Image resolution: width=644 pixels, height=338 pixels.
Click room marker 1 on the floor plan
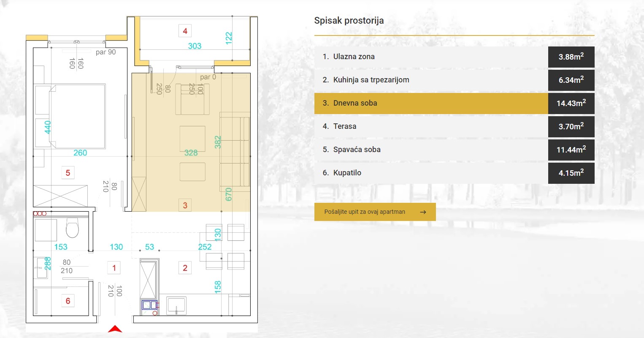click(x=114, y=268)
